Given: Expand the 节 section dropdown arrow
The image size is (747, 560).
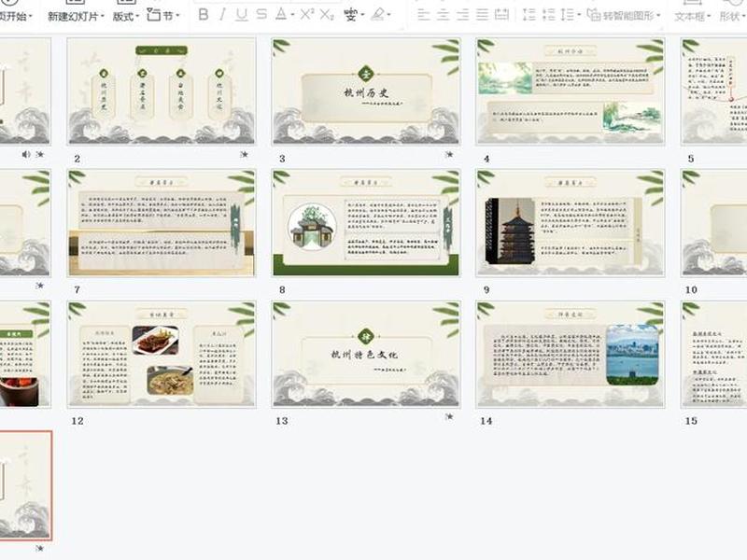Looking at the screenshot, I should coord(177,16).
